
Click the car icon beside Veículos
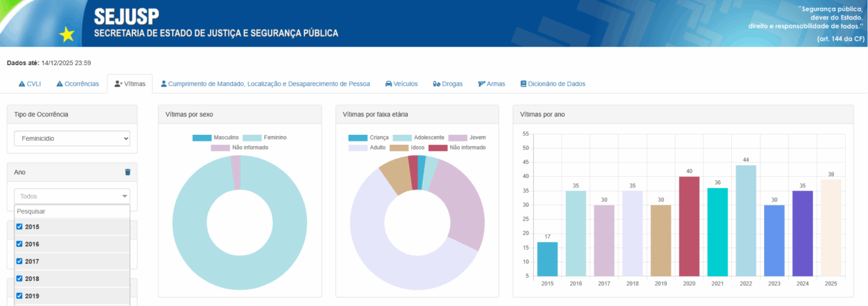pyautogui.click(x=389, y=84)
